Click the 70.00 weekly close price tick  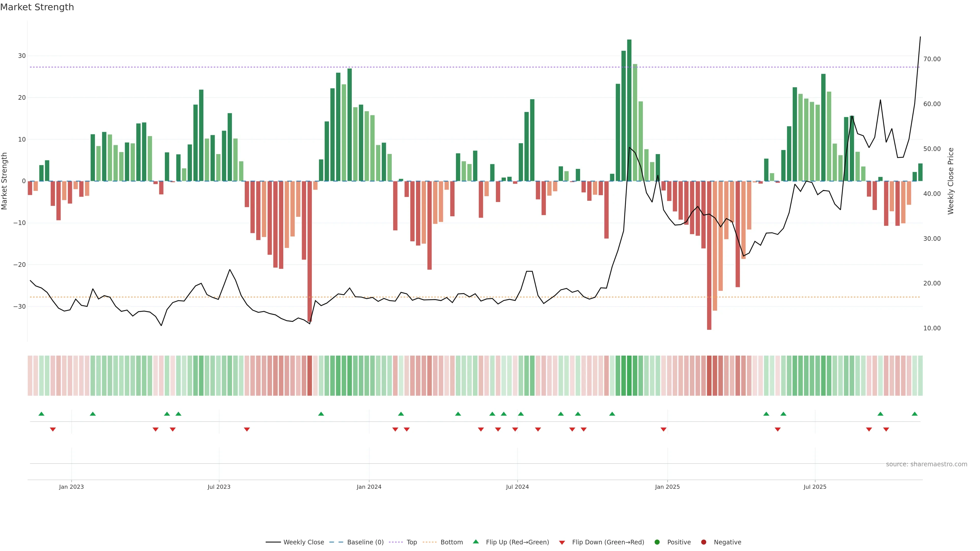click(932, 59)
